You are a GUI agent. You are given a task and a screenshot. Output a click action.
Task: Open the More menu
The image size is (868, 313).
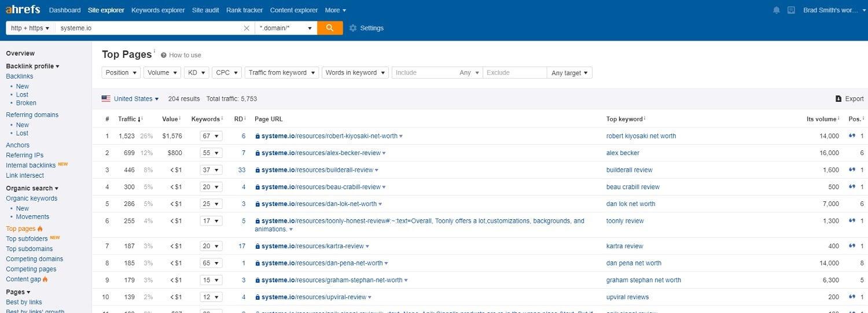(x=336, y=10)
